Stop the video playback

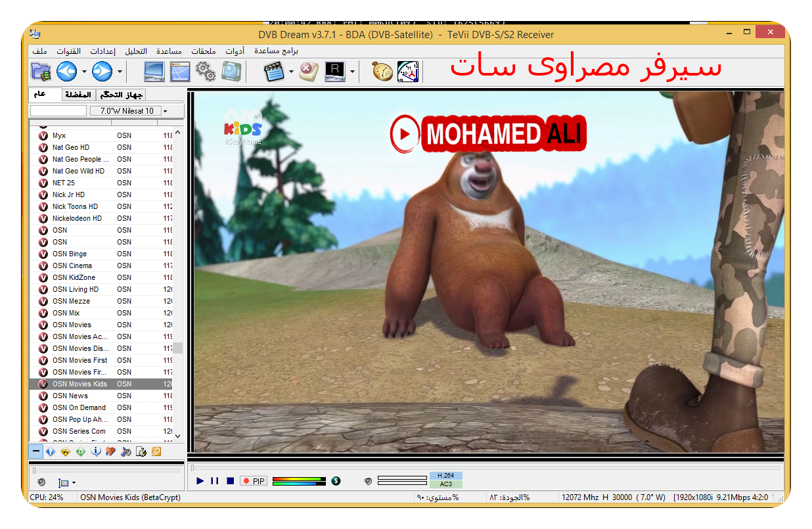point(230,481)
